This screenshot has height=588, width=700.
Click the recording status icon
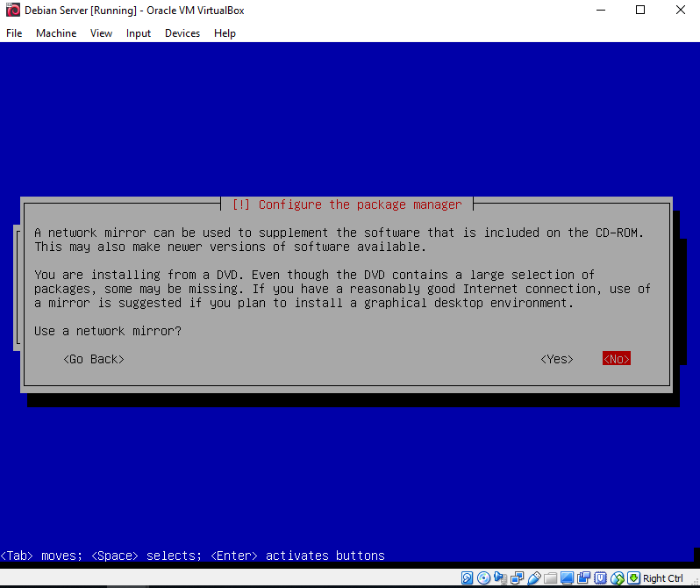point(583,578)
